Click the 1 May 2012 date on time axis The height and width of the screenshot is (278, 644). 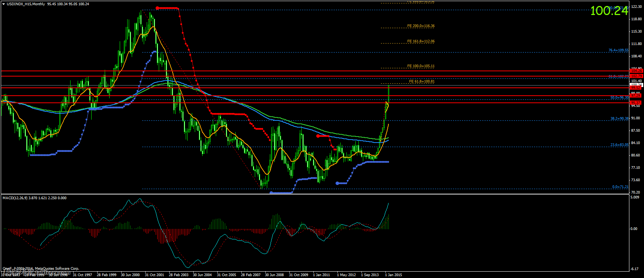pyautogui.click(x=346, y=275)
